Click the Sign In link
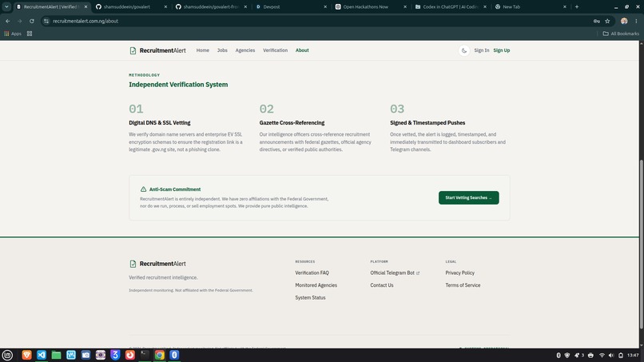This screenshot has width=644, height=362. (481, 50)
